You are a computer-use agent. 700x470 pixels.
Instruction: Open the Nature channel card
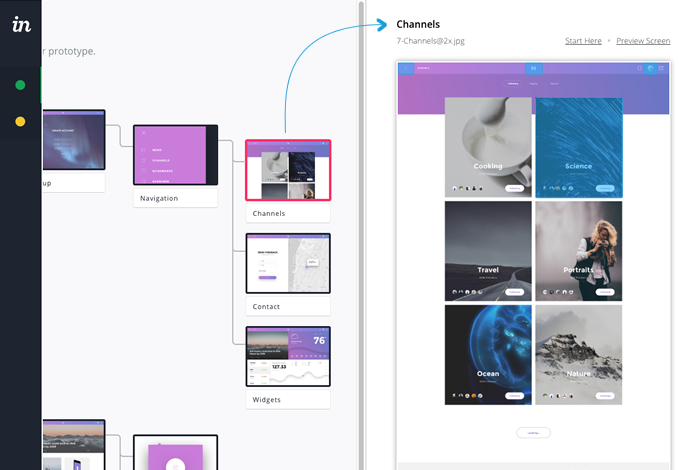pyautogui.click(x=579, y=355)
